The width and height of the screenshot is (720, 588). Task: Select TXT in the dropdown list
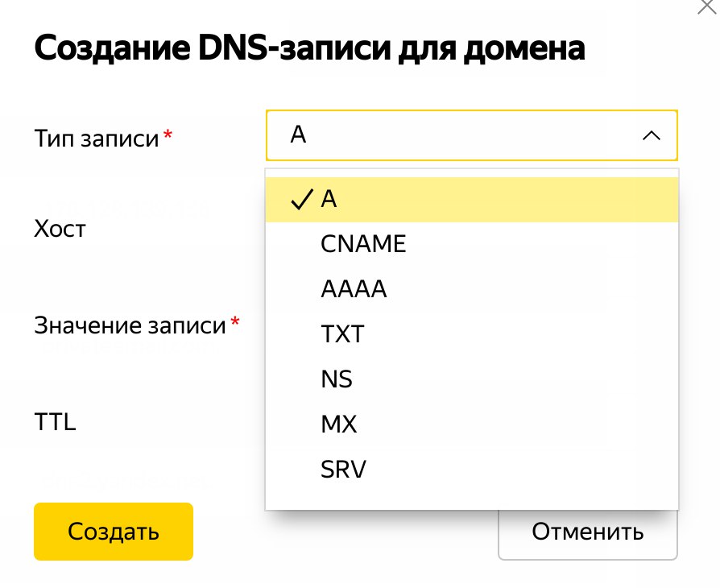point(472,334)
